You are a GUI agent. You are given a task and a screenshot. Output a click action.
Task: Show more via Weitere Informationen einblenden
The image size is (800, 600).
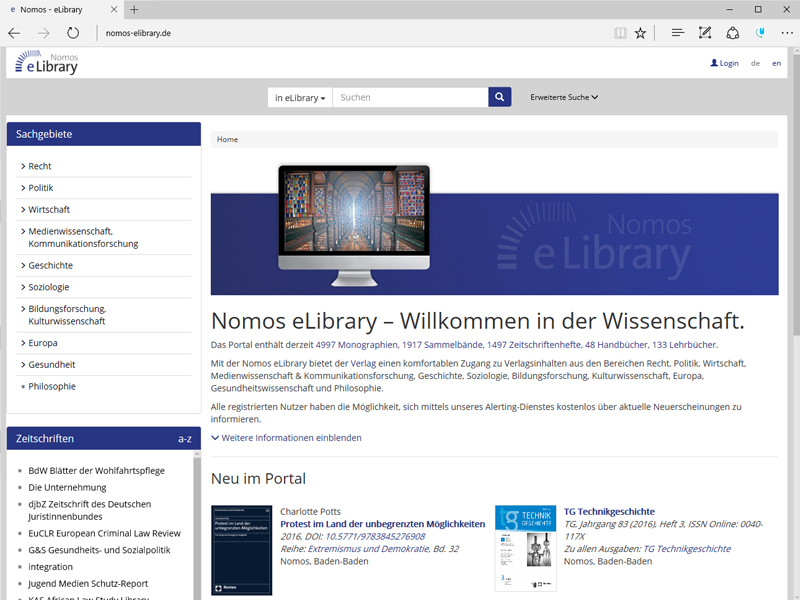286,438
